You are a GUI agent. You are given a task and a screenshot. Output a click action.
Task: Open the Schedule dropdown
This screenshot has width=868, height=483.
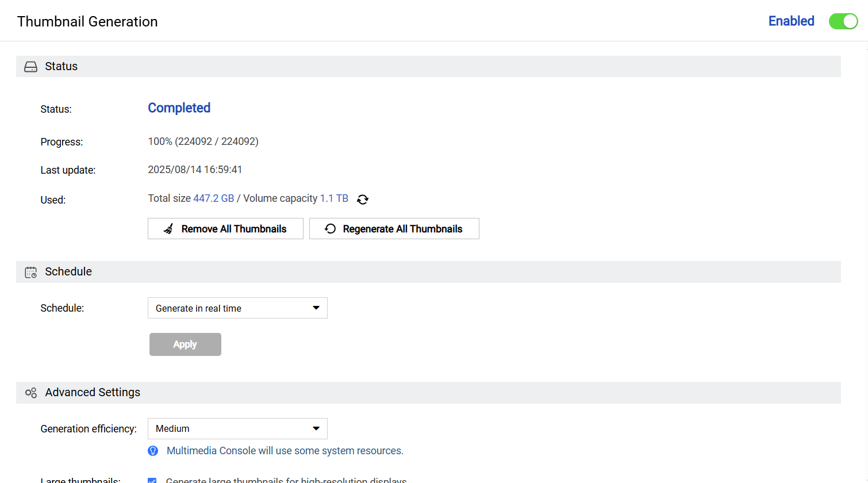tap(237, 308)
